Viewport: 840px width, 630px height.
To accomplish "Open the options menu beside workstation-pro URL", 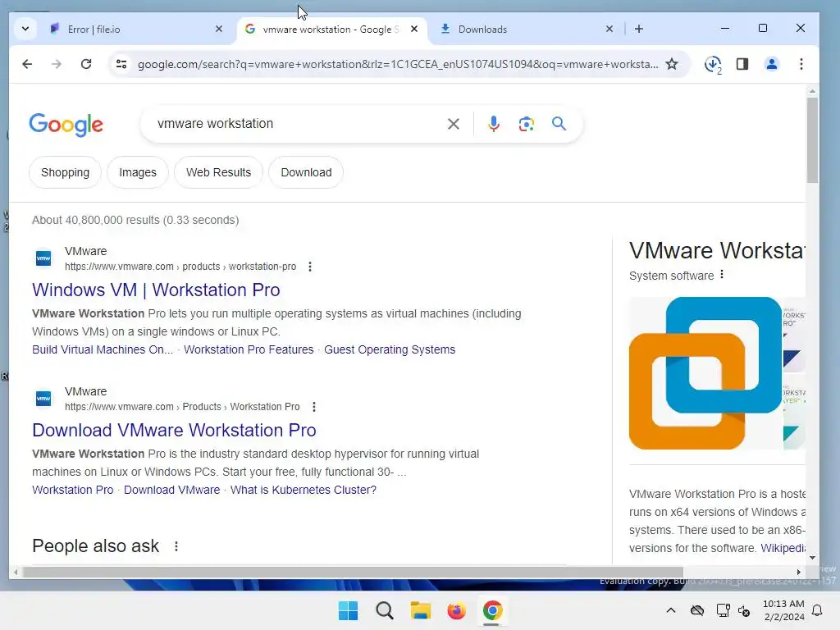I will pyautogui.click(x=309, y=267).
